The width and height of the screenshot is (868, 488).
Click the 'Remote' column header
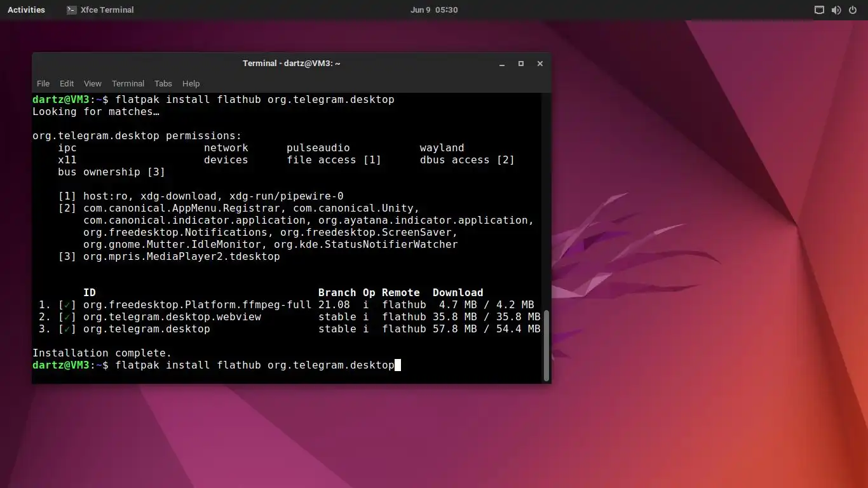[401, 293]
